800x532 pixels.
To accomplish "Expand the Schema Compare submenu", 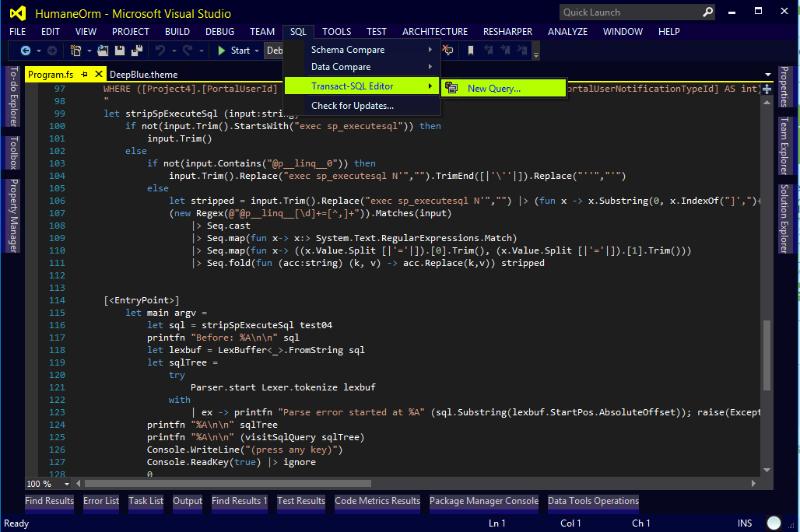I will pos(362,50).
